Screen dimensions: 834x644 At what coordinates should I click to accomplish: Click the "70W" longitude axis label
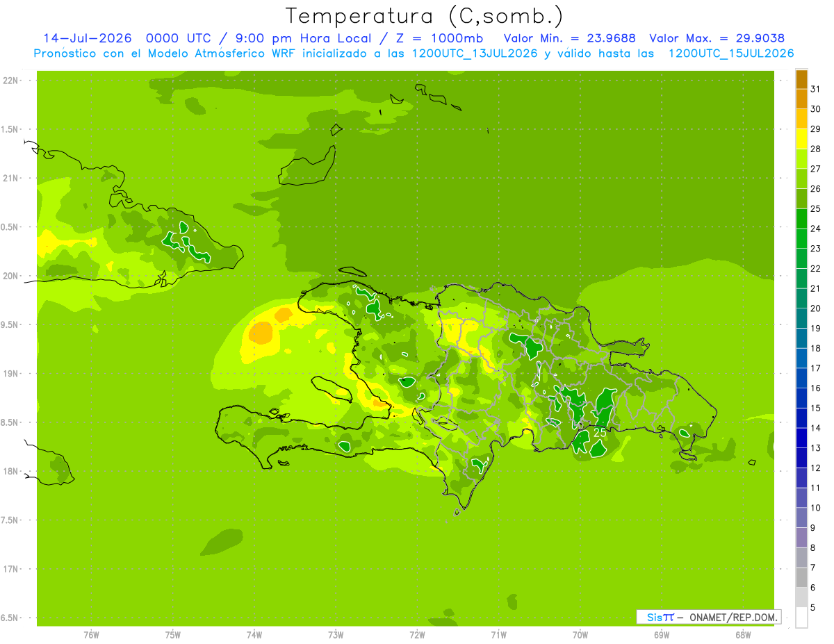click(x=580, y=636)
